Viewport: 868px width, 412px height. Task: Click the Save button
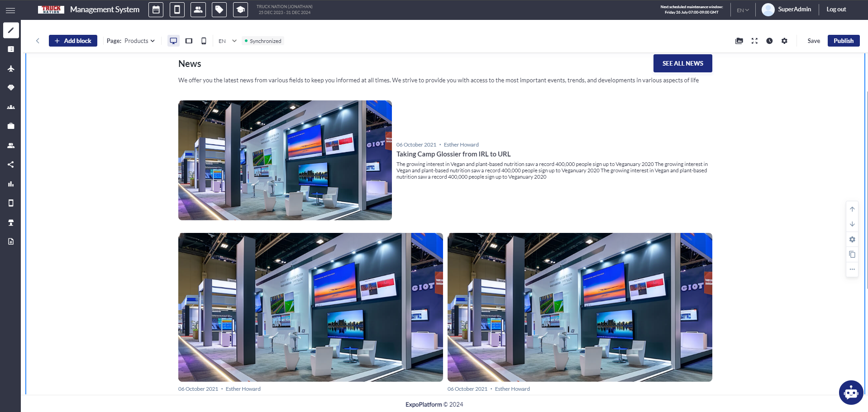click(x=814, y=41)
